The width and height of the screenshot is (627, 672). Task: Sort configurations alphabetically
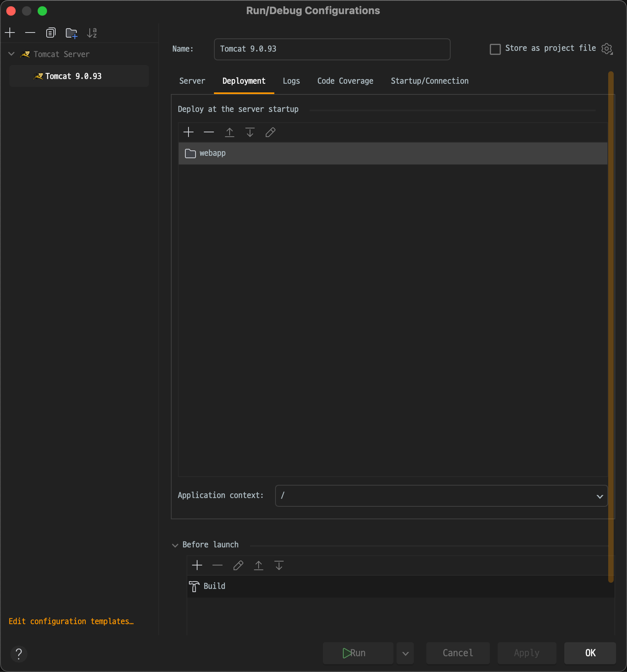pyautogui.click(x=92, y=33)
